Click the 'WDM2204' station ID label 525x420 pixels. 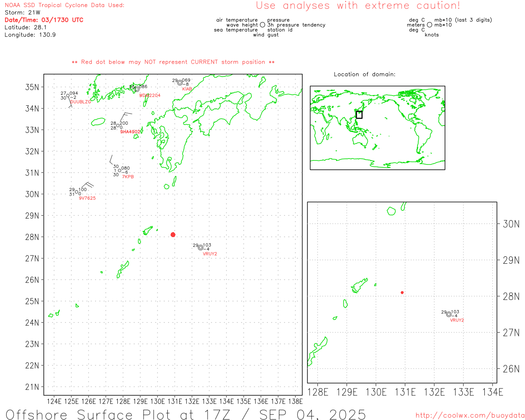(150, 95)
